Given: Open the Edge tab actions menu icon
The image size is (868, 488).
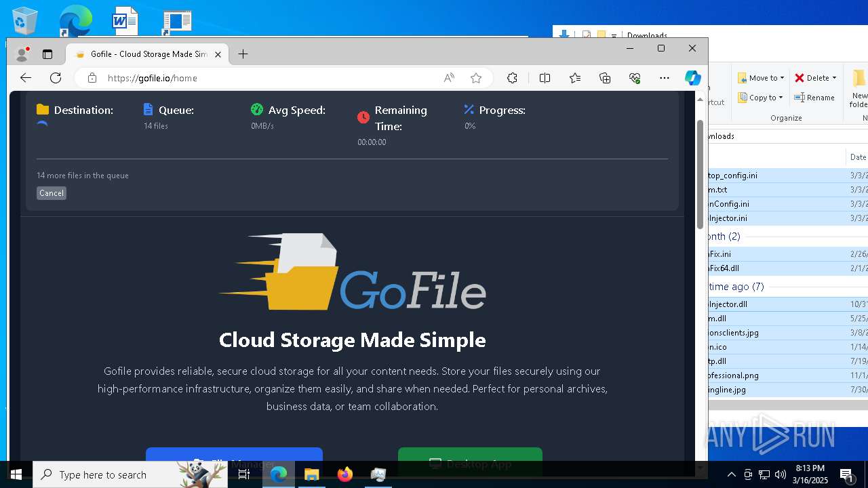Looking at the screenshot, I should pyautogui.click(x=47, y=54).
